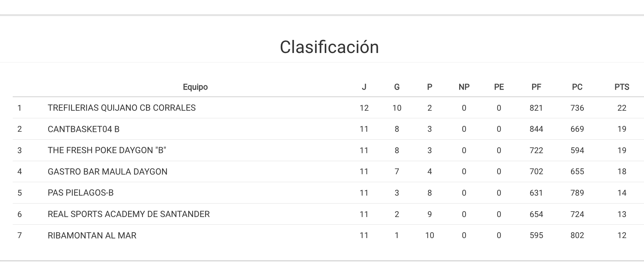
Task: Click the NP column header
Action: click(464, 87)
